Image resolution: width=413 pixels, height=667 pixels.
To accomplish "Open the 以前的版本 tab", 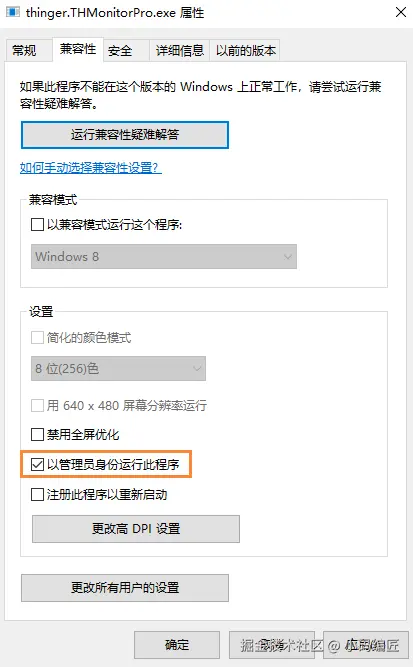I will [245, 51].
